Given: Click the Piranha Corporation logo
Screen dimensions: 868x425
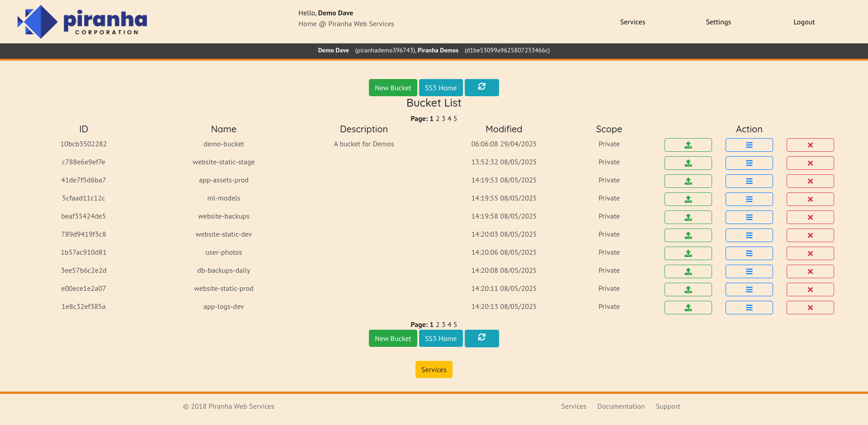Looking at the screenshot, I should coord(82,22).
